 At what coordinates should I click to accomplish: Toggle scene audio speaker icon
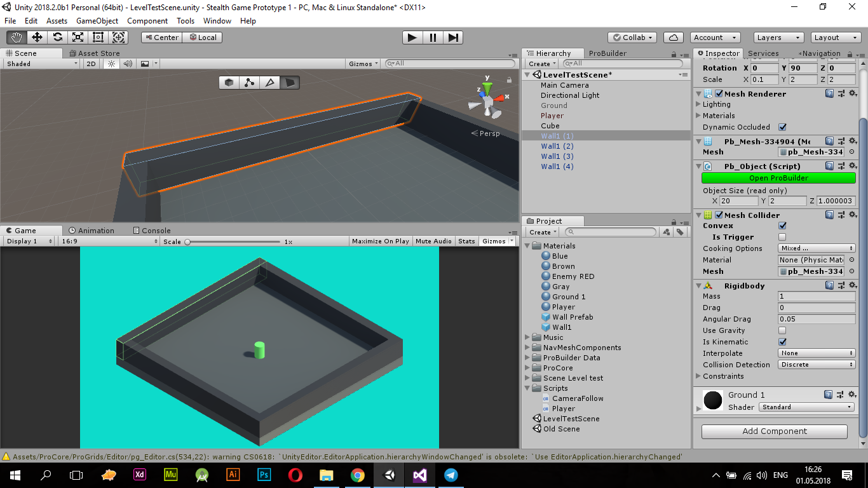click(128, 64)
